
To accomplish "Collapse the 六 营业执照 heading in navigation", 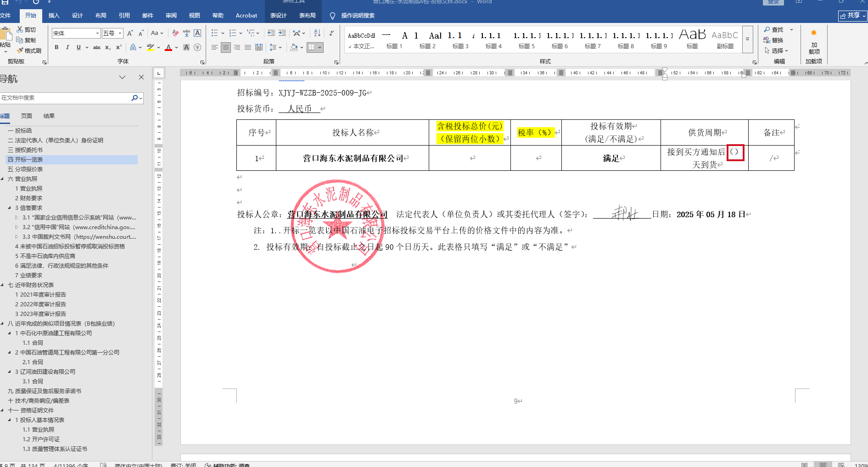I will pyautogui.click(x=2, y=179).
